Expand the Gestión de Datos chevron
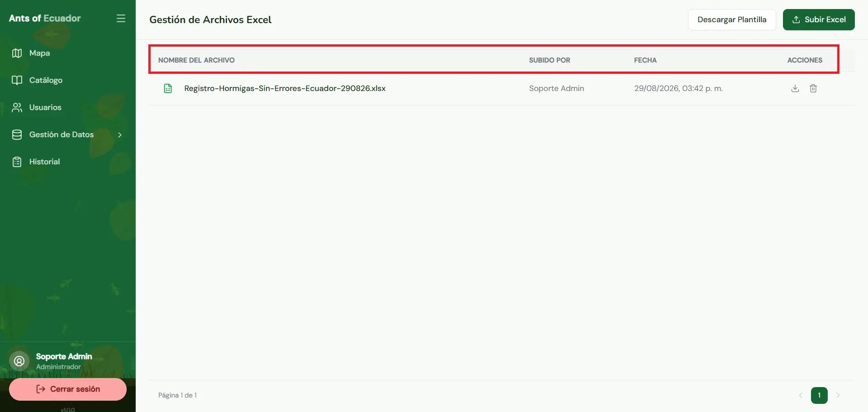 tap(120, 134)
